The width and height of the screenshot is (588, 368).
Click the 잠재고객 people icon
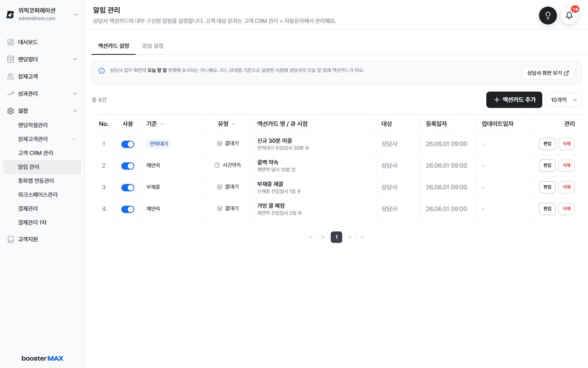(x=11, y=76)
